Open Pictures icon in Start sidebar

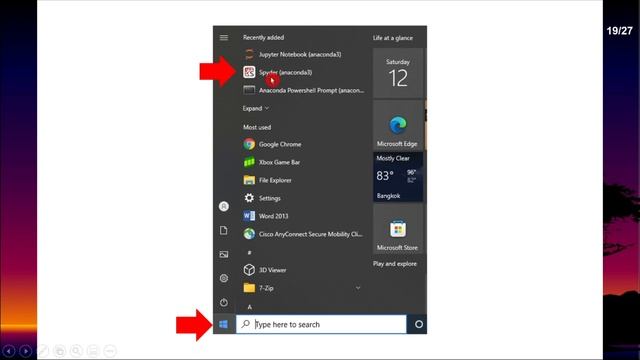click(224, 254)
